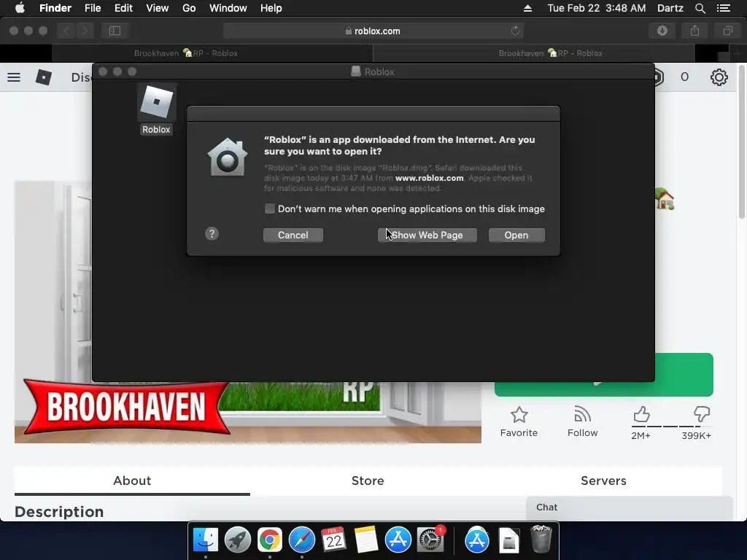Screen dimensions: 747x560
Task: Open Notification Center list icon
Action: (x=724, y=8)
